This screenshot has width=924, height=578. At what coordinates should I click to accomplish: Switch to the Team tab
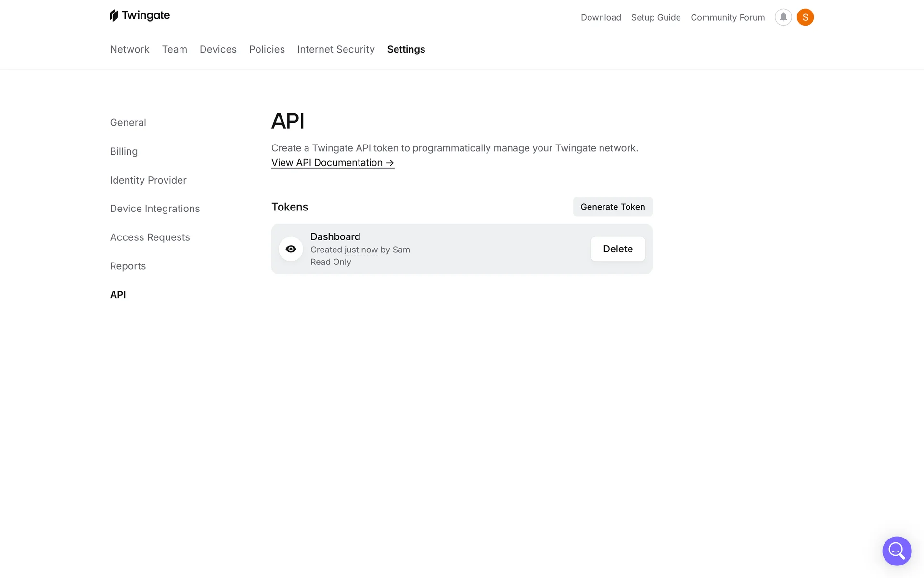click(x=174, y=49)
